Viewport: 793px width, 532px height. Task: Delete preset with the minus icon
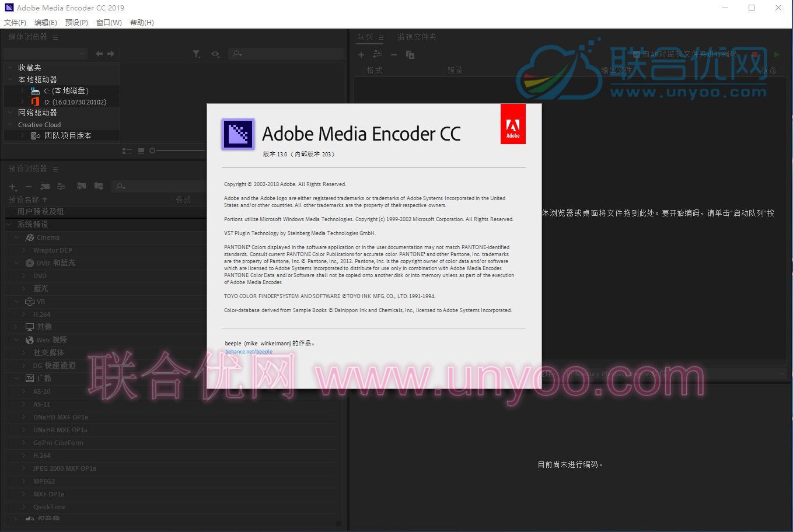click(x=29, y=187)
